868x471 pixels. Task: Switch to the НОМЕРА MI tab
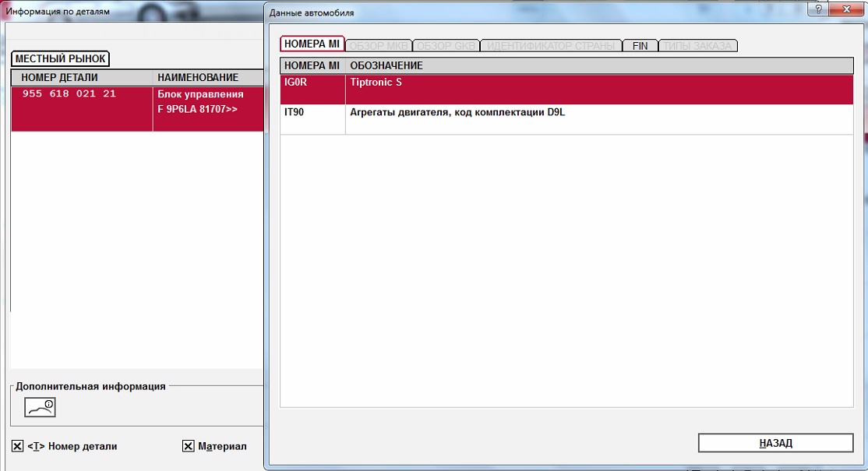coord(312,44)
